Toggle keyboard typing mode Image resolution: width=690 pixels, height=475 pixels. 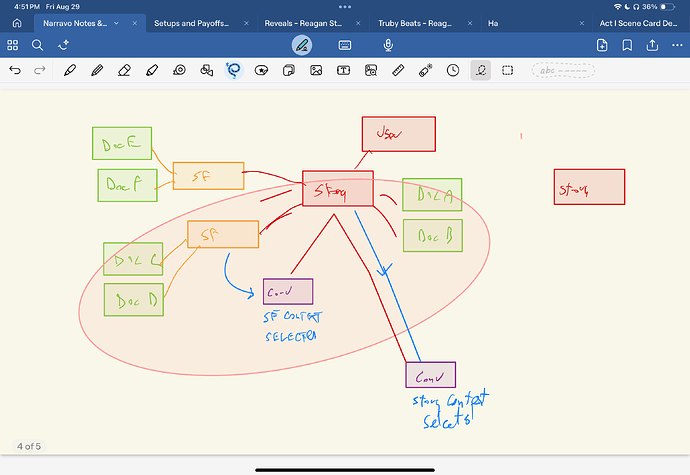[345, 45]
